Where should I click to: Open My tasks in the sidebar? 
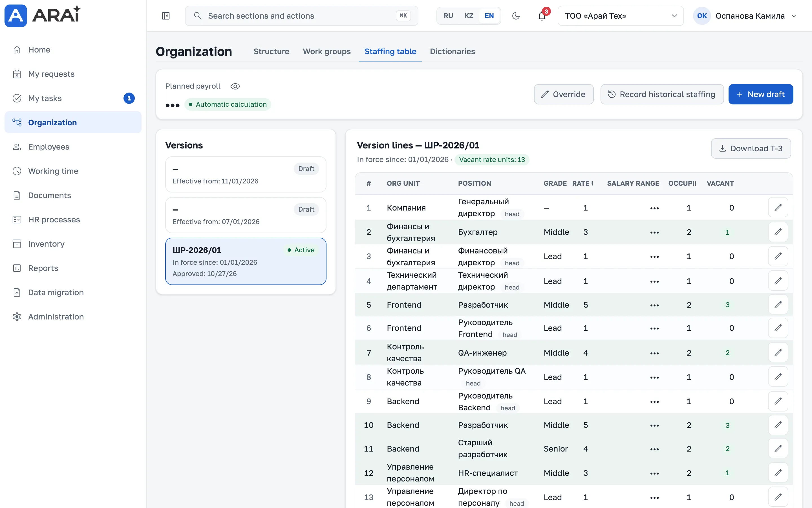(x=73, y=98)
